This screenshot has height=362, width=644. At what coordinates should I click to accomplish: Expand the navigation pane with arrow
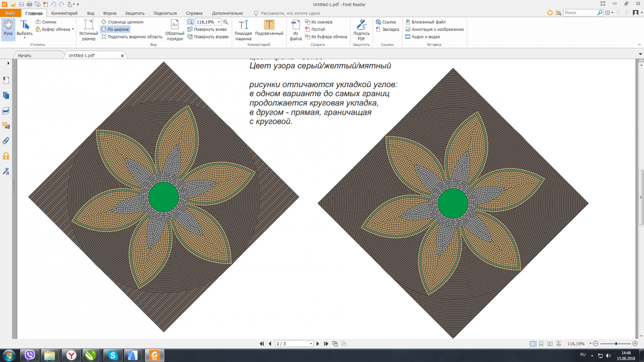pos(8,63)
